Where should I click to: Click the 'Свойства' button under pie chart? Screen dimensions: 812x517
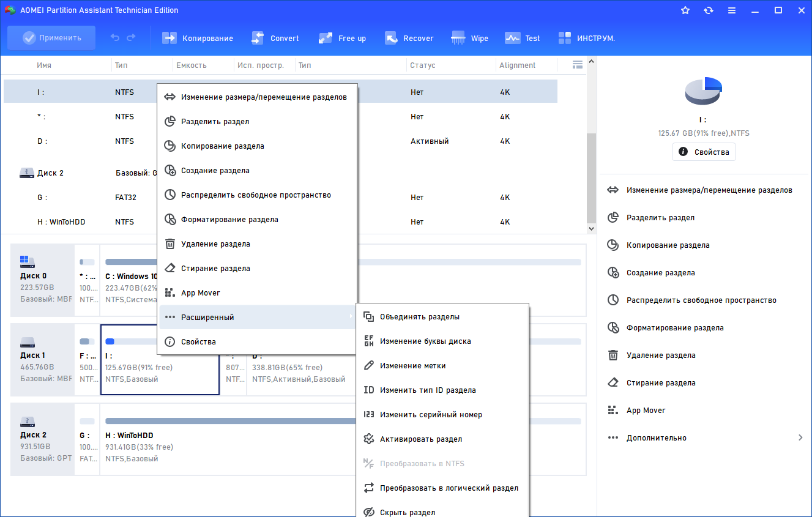(704, 152)
